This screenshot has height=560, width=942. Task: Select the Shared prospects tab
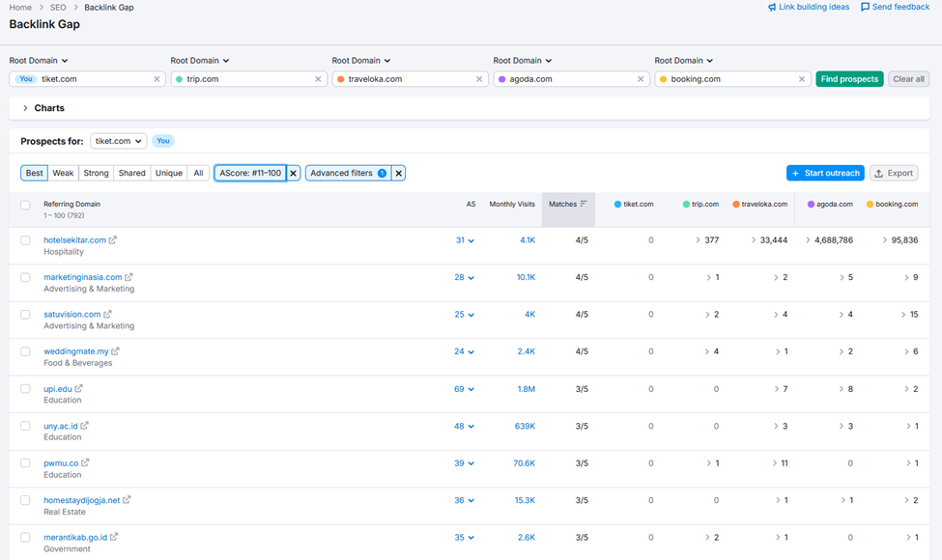(132, 173)
